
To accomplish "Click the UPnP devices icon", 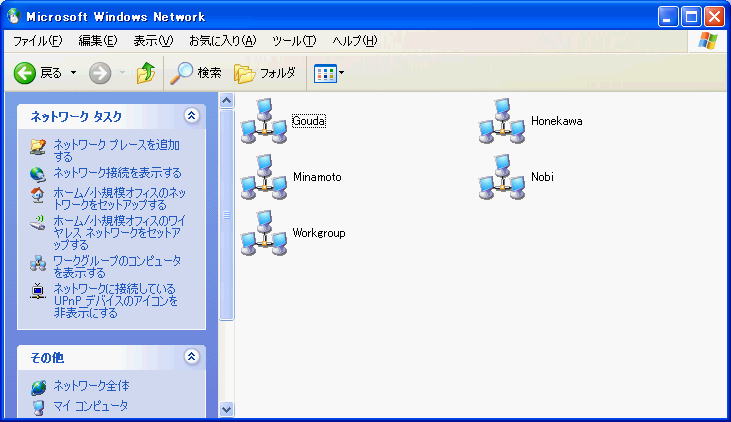I will click(x=38, y=291).
